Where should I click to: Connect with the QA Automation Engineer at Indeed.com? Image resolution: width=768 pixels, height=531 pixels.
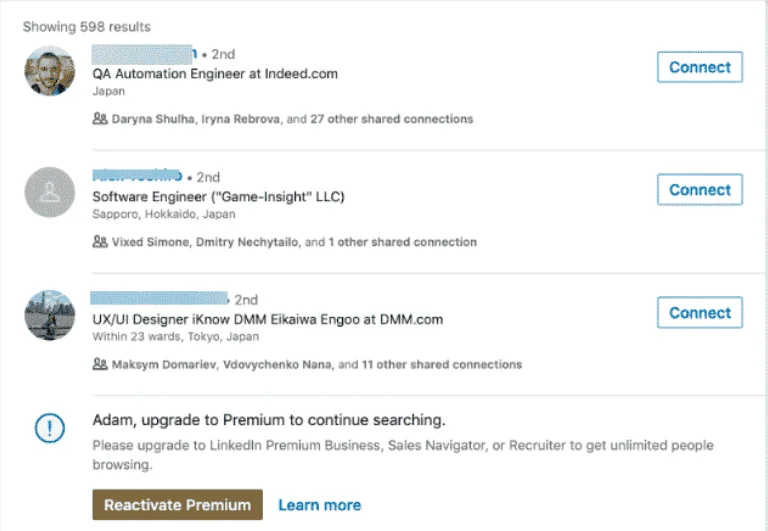pos(699,68)
